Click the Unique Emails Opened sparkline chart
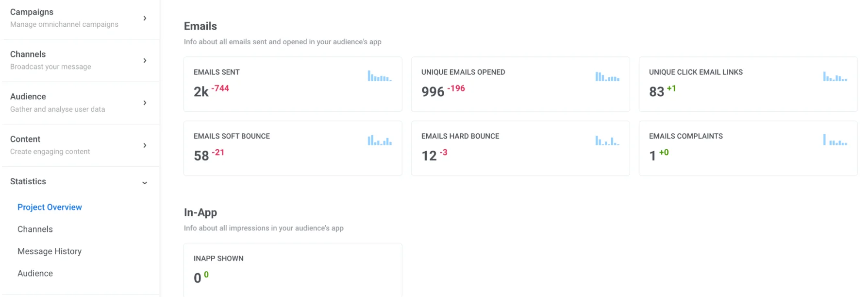The image size is (868, 297). point(607,77)
